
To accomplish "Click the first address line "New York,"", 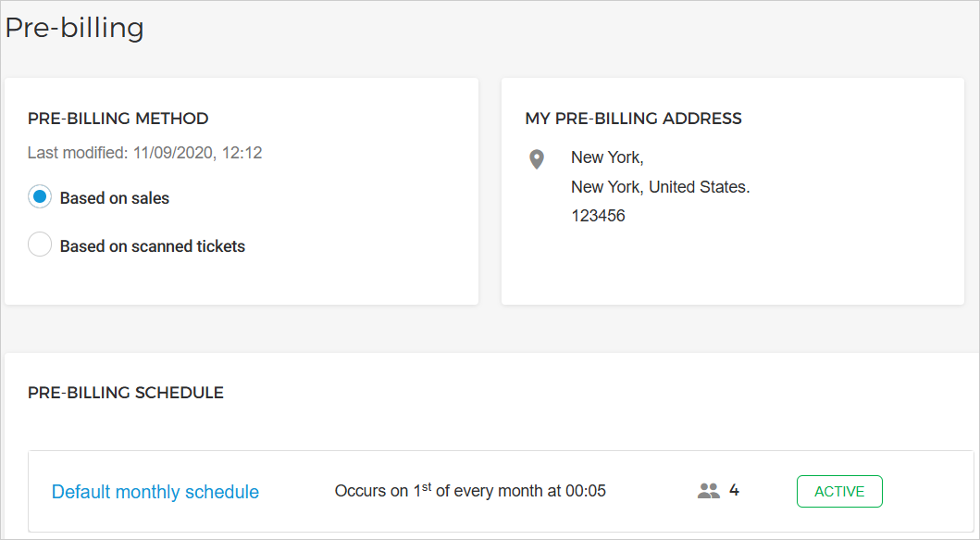I will click(607, 157).
